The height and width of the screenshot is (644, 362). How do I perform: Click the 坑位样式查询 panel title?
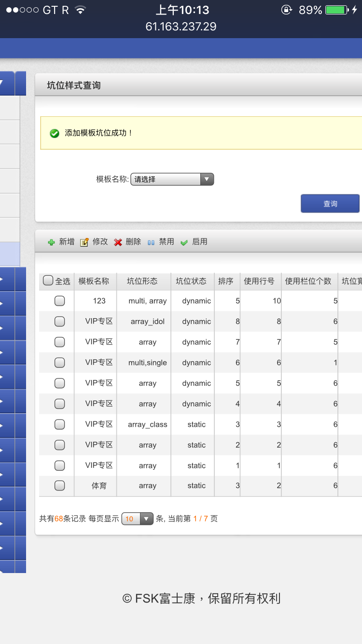click(74, 85)
